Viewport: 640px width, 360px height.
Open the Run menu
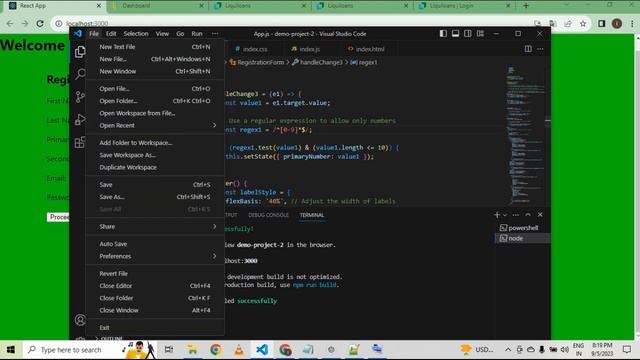coord(197,34)
